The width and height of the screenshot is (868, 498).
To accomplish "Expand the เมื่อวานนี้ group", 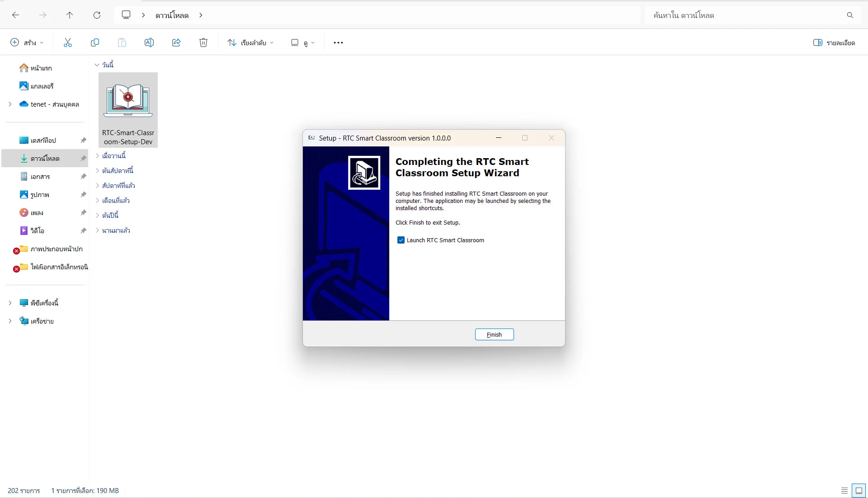I will [97, 156].
